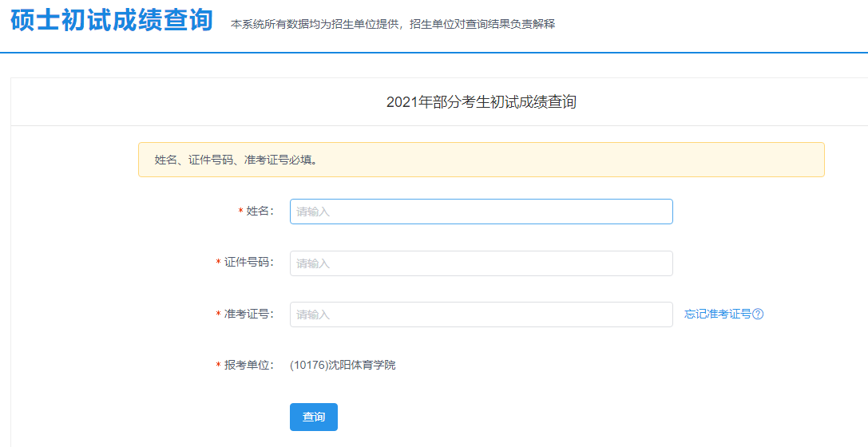Click the (10176)沈阳体育学院 unit text

[343, 366]
